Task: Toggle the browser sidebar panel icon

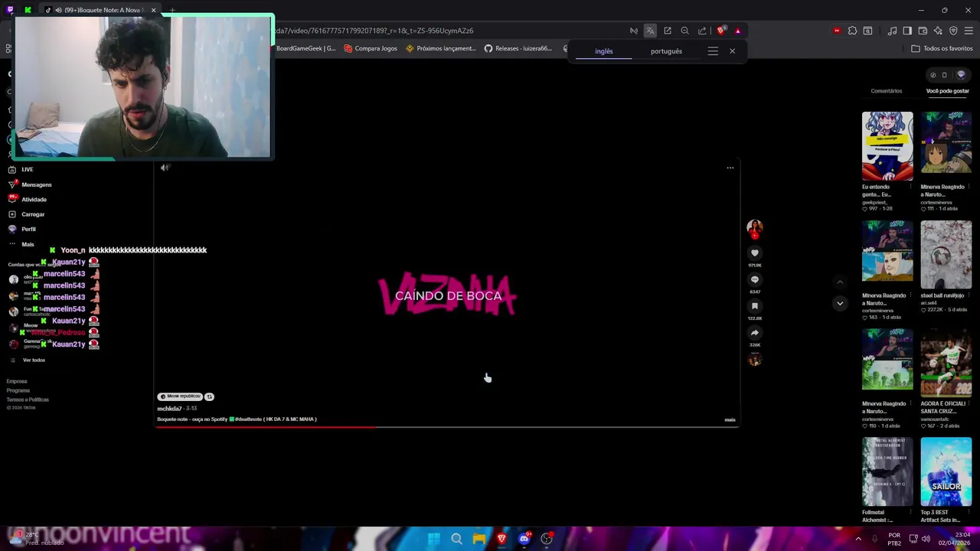Action: pyautogui.click(x=907, y=31)
